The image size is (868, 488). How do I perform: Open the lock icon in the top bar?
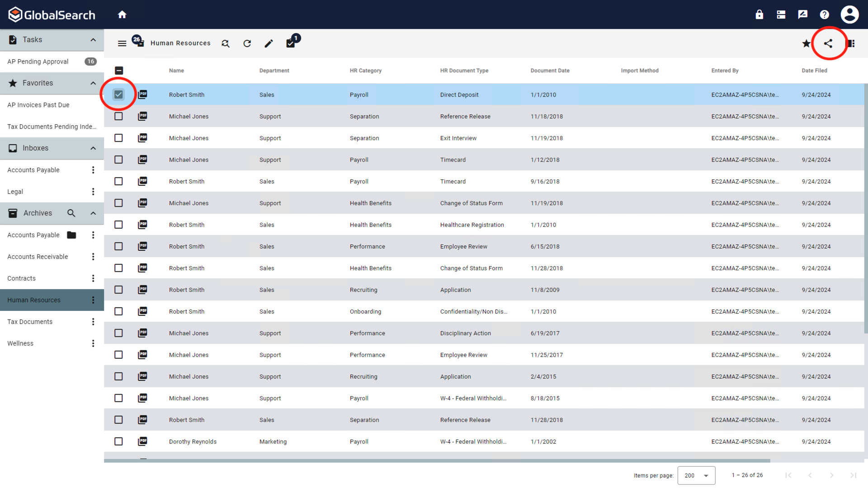(759, 14)
